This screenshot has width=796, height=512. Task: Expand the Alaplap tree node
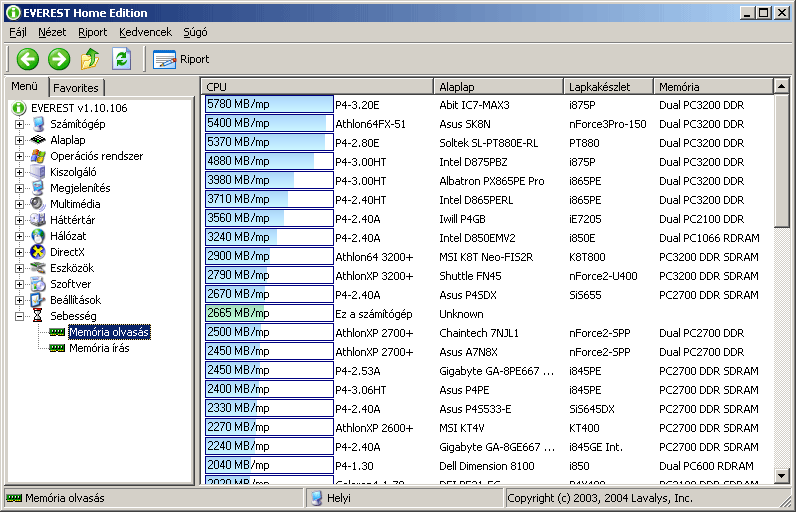click(19, 140)
